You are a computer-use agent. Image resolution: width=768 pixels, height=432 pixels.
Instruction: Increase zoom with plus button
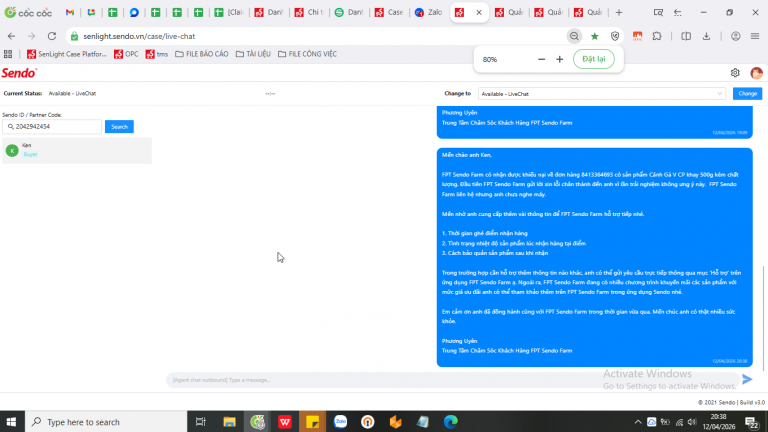pyautogui.click(x=560, y=59)
